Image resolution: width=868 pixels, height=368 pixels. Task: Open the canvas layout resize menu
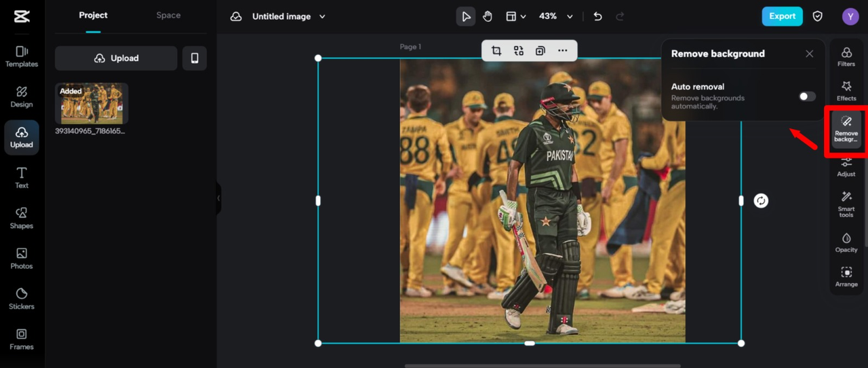click(516, 16)
